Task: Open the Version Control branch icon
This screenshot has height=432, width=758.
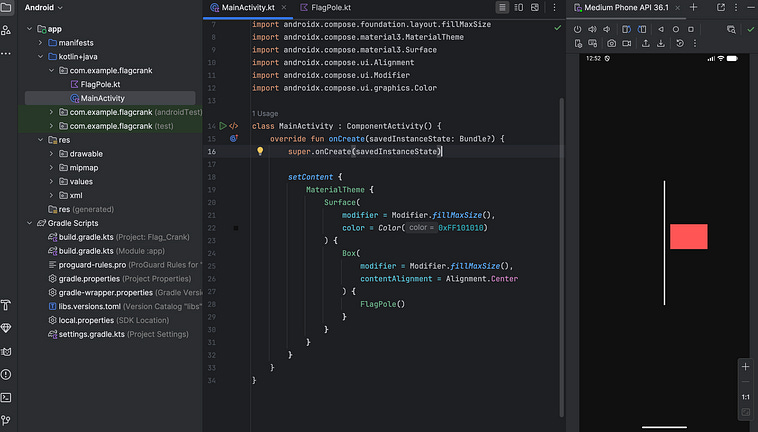Action: point(6,420)
